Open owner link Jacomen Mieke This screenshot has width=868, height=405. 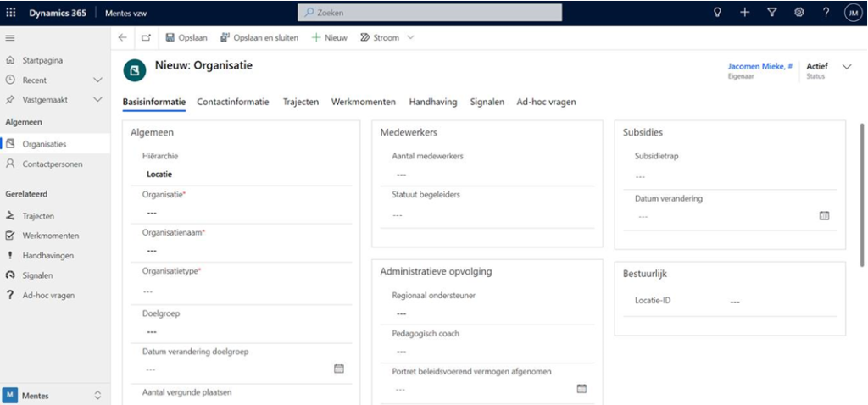point(759,66)
